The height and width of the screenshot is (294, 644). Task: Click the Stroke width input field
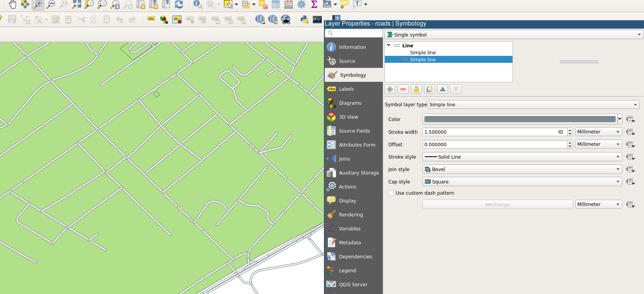point(490,132)
